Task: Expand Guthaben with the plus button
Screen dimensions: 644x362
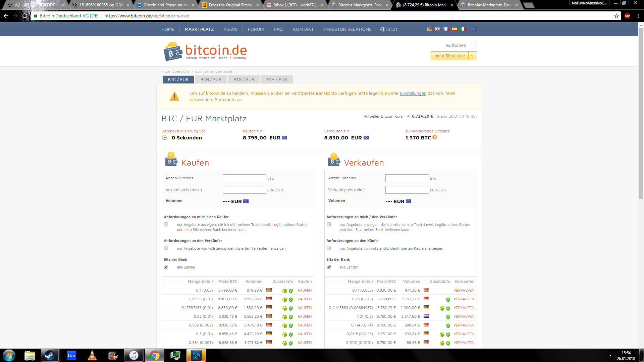Action: (x=472, y=45)
